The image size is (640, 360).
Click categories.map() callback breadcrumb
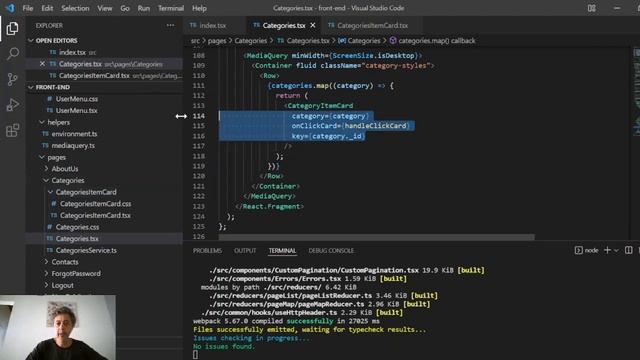click(x=436, y=40)
